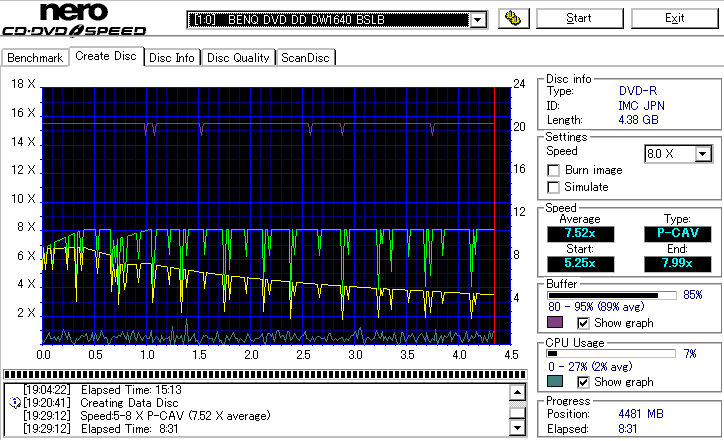
Task: Click the teal CPU Usage color swatch
Action: 553,381
